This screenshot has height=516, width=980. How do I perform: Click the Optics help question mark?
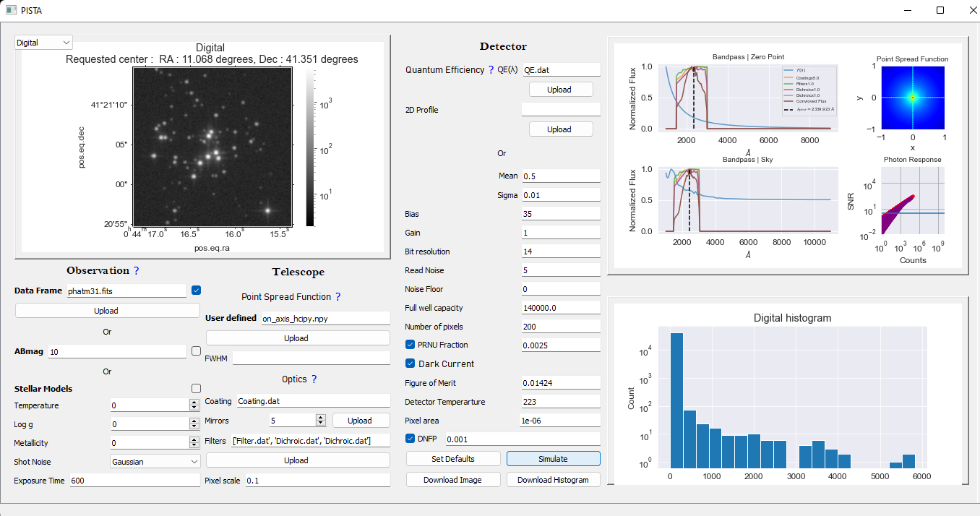[x=314, y=379]
